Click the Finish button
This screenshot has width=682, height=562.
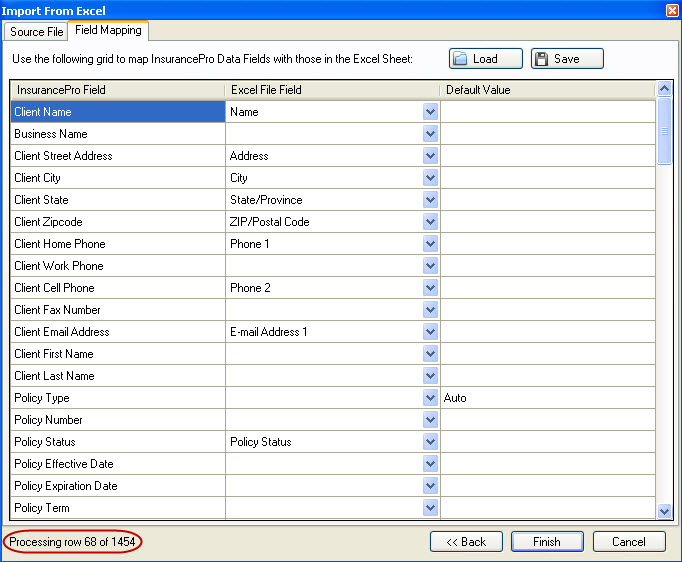point(547,542)
